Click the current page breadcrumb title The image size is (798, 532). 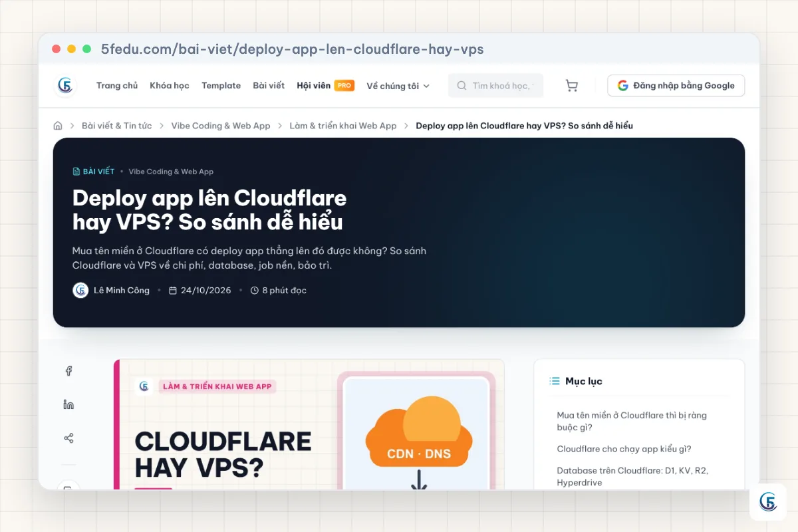click(x=524, y=126)
